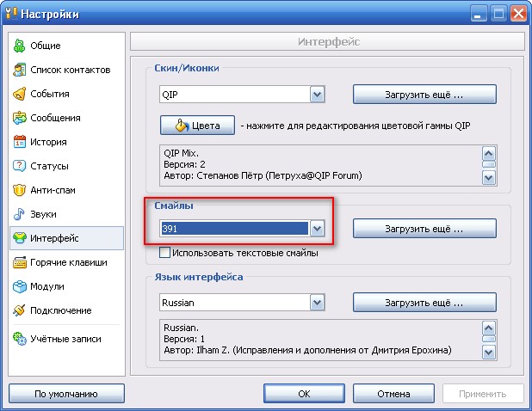This screenshot has width=532, height=411.
Task: Click up arrow in language description box
Action: click(489, 328)
